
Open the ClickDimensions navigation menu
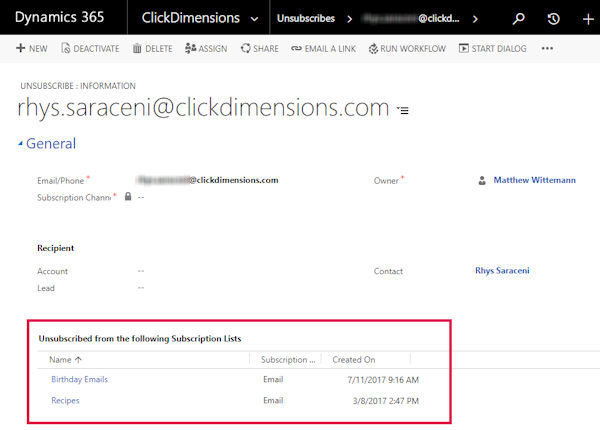click(x=191, y=18)
